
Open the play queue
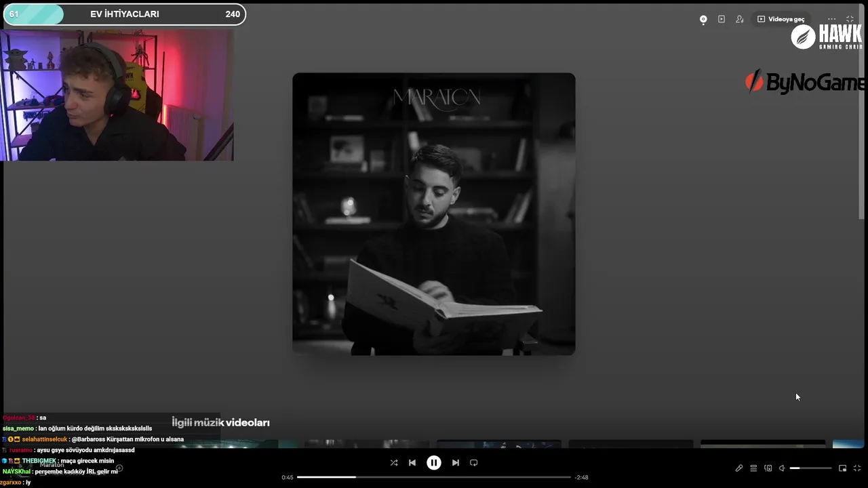click(x=753, y=468)
